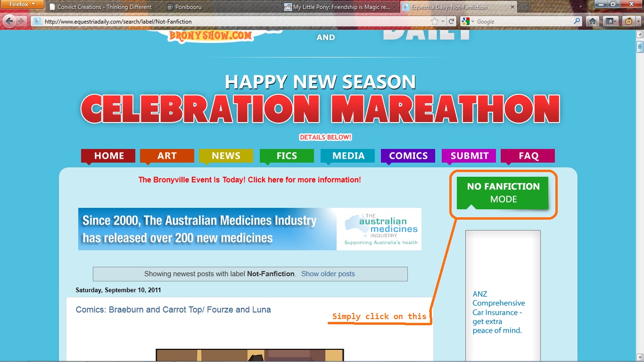Image resolution: width=644 pixels, height=362 pixels.
Task: Click the site favicon in the address bar
Action: coord(37,22)
